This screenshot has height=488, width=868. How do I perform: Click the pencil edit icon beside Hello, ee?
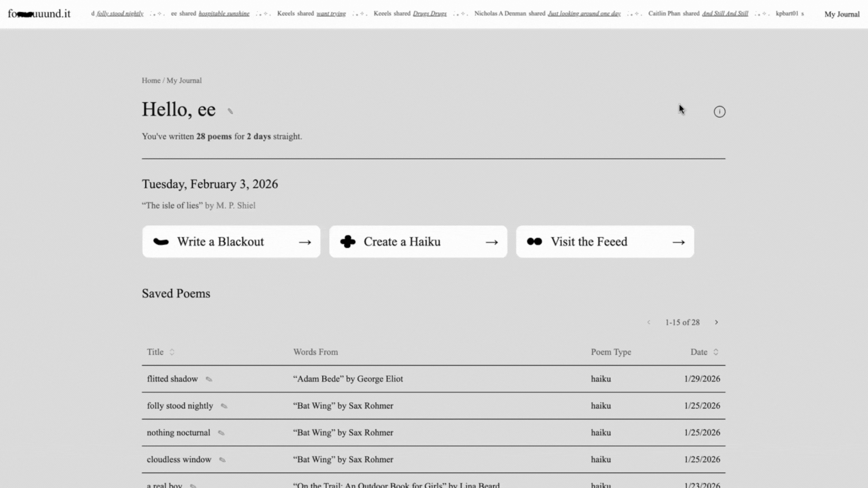pos(230,111)
